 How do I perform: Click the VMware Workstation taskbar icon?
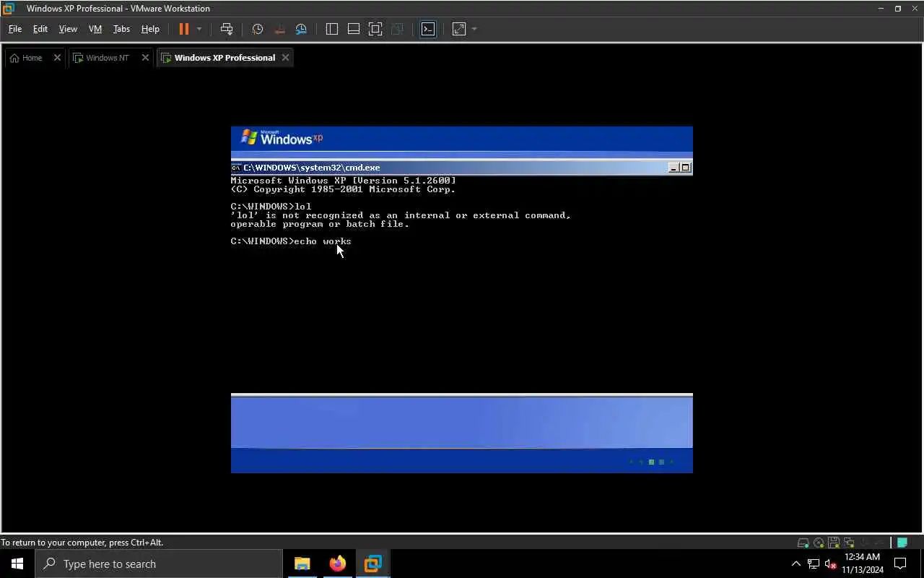372,564
